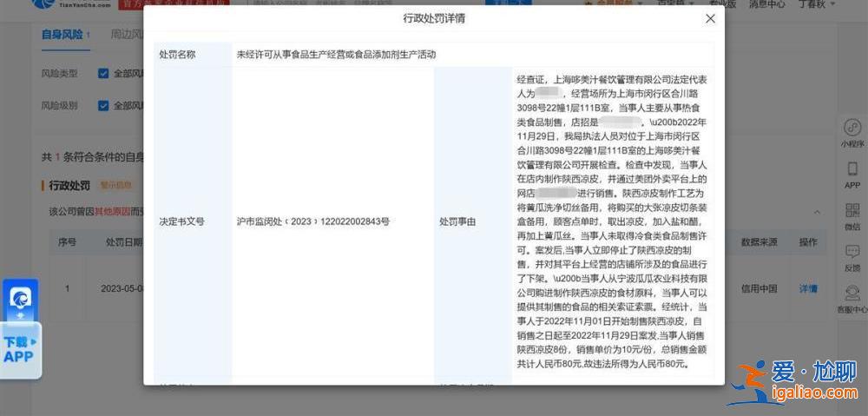868x416 pixels.
Task: Click the 决定书文号 label in dialog
Action: click(x=181, y=221)
